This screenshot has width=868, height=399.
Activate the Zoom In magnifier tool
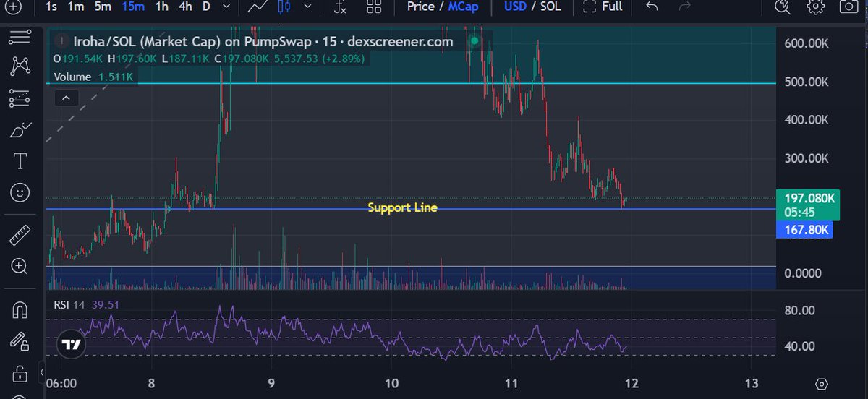pyautogui.click(x=20, y=266)
